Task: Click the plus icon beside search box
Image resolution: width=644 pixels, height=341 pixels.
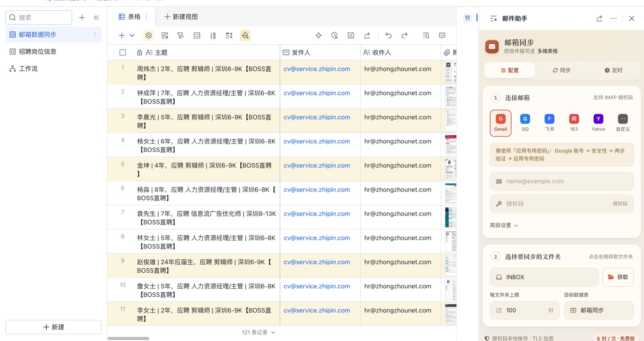Action: (x=82, y=17)
